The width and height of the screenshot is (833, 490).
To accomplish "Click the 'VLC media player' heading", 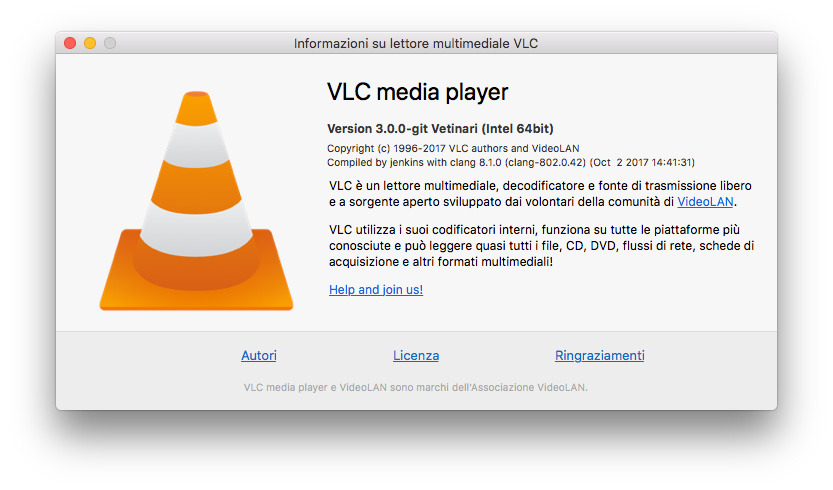I will [418, 92].
